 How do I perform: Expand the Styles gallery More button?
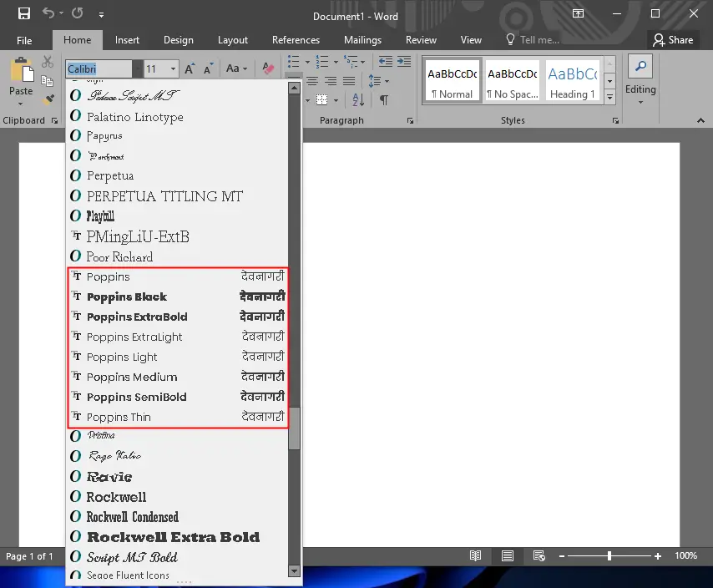click(610, 96)
